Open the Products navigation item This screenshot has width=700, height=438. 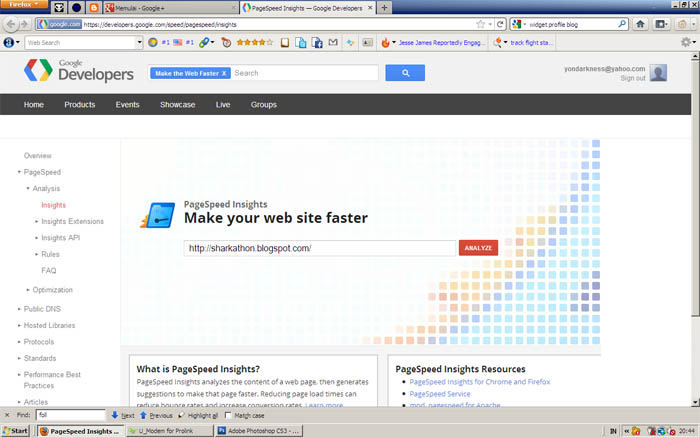[x=80, y=104]
